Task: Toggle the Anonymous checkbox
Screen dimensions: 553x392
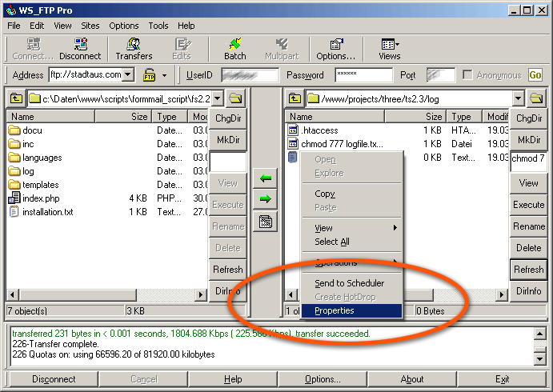Action: (467, 74)
